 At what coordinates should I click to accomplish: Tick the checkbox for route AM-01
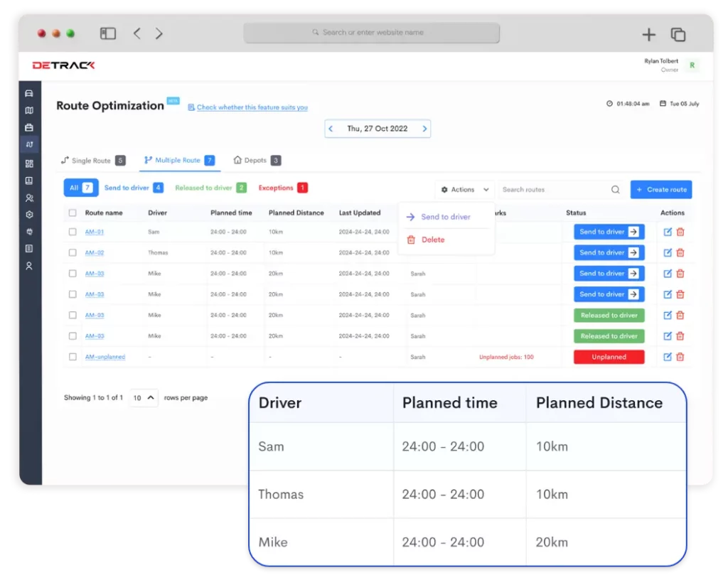pyautogui.click(x=73, y=232)
